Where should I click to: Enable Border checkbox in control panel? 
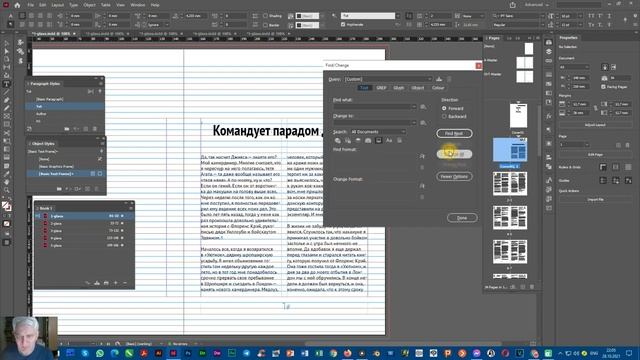pos(265,25)
